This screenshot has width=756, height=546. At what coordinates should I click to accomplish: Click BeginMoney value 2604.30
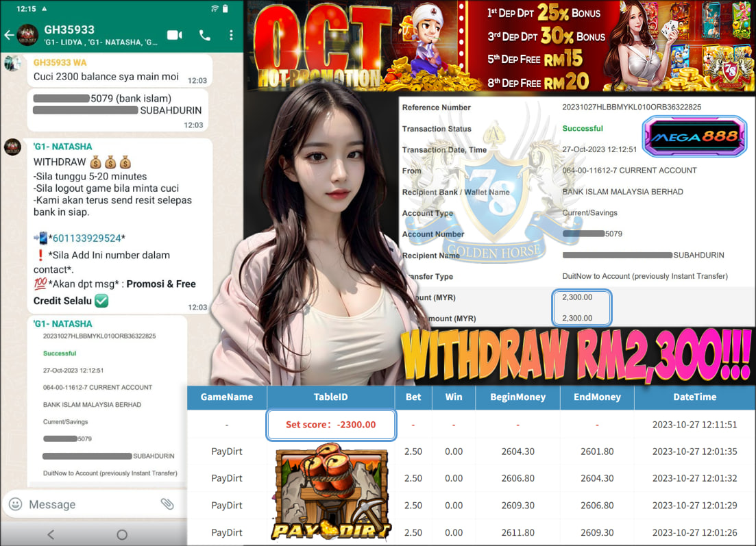(517, 451)
